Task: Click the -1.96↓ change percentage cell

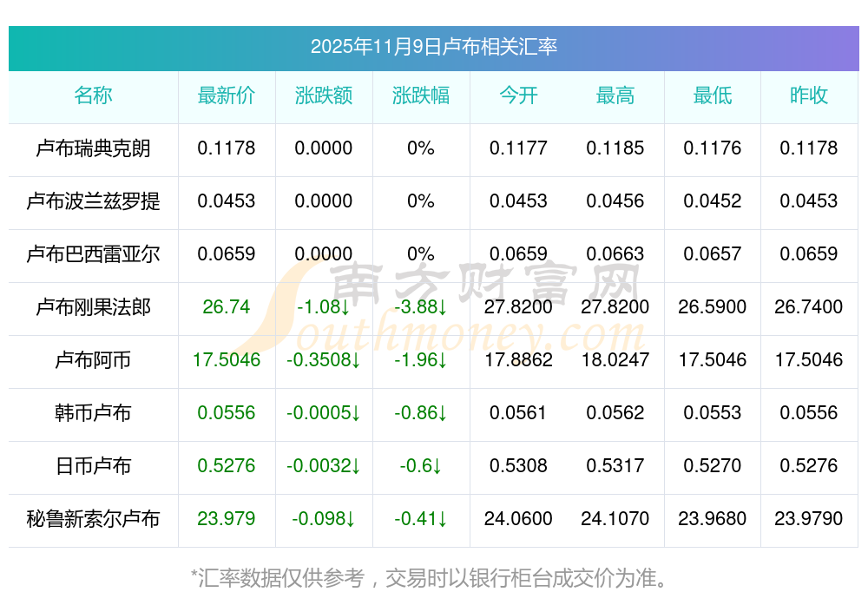Action: pyautogui.click(x=421, y=360)
